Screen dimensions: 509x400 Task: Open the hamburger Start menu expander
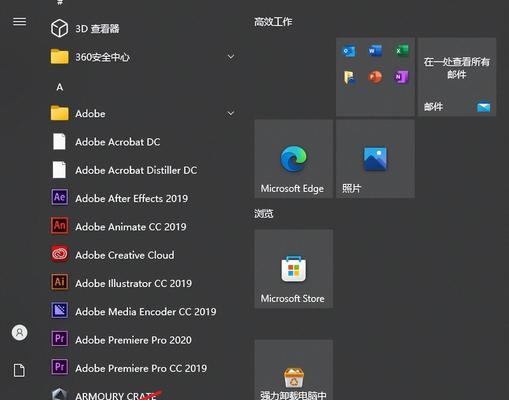coord(20,22)
